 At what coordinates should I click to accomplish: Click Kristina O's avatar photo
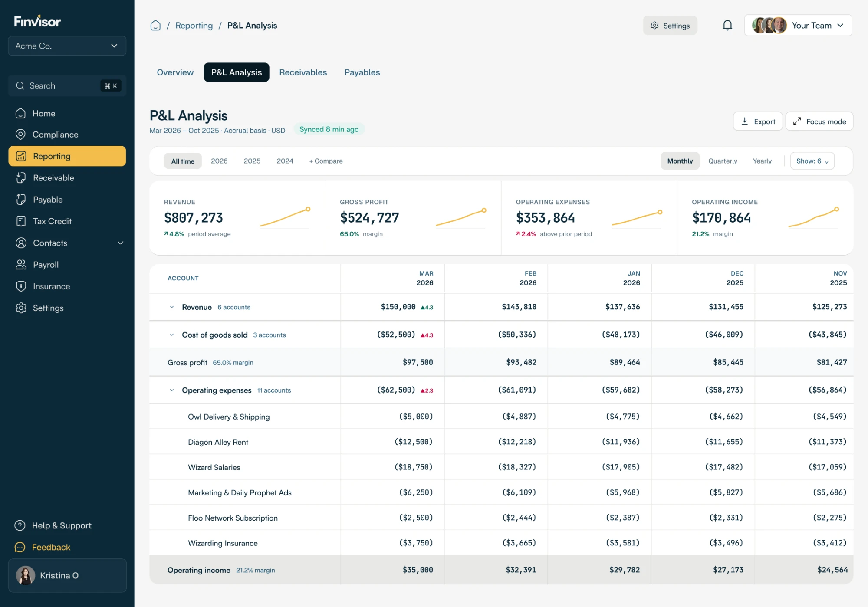pos(25,575)
